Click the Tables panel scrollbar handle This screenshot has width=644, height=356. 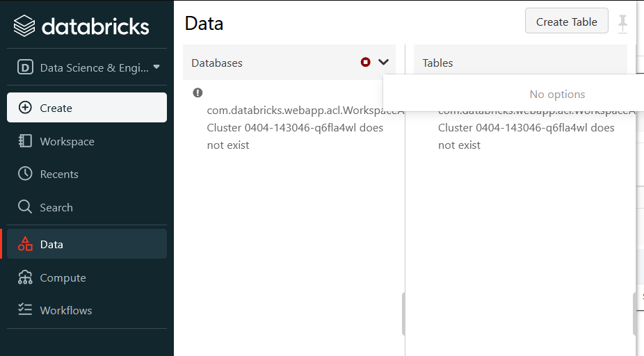(634, 314)
